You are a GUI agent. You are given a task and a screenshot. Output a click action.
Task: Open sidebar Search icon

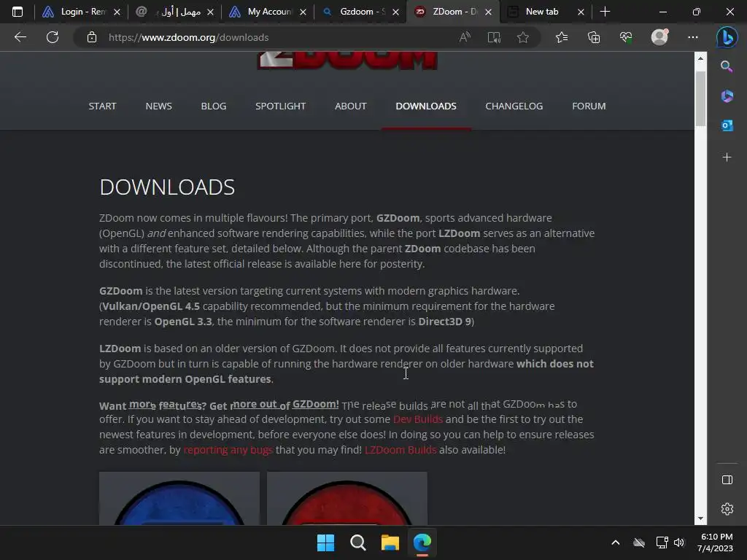727,66
